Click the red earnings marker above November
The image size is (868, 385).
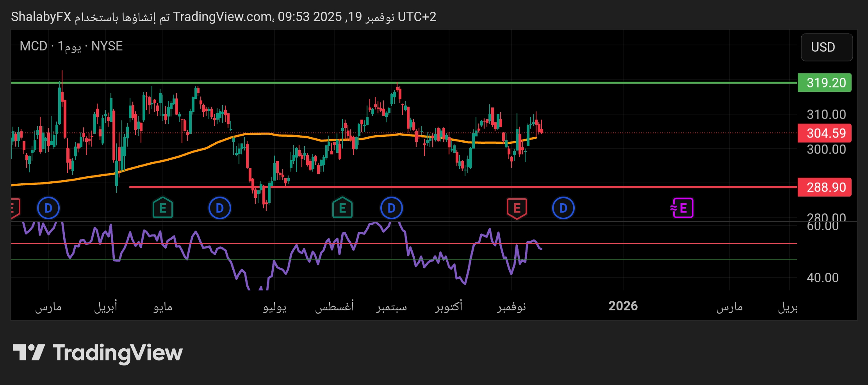click(517, 208)
